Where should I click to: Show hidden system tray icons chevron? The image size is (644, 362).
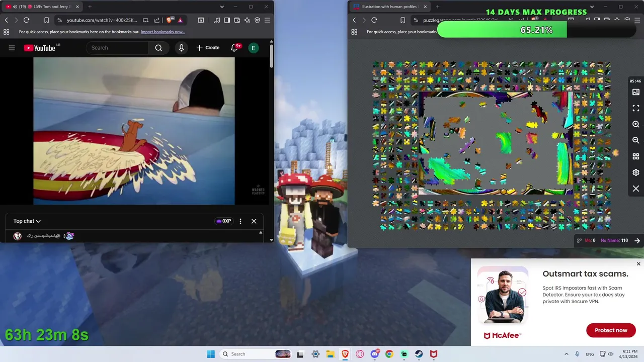pyautogui.click(x=566, y=354)
